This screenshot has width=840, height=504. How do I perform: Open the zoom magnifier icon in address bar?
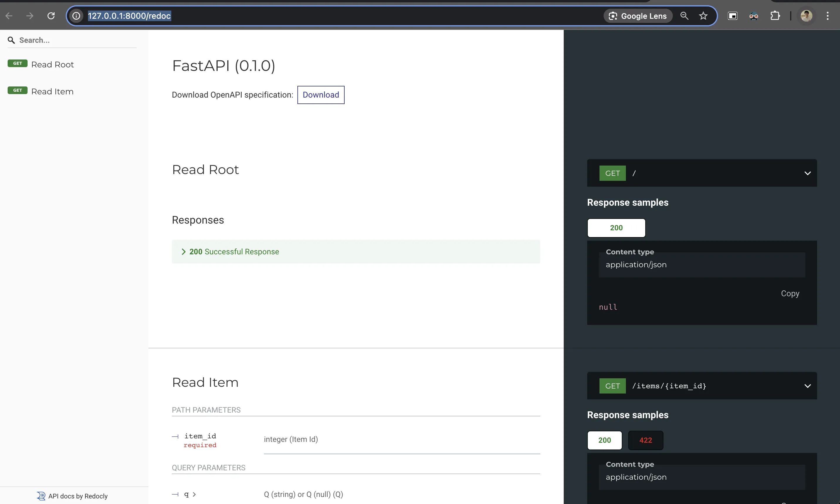(684, 16)
